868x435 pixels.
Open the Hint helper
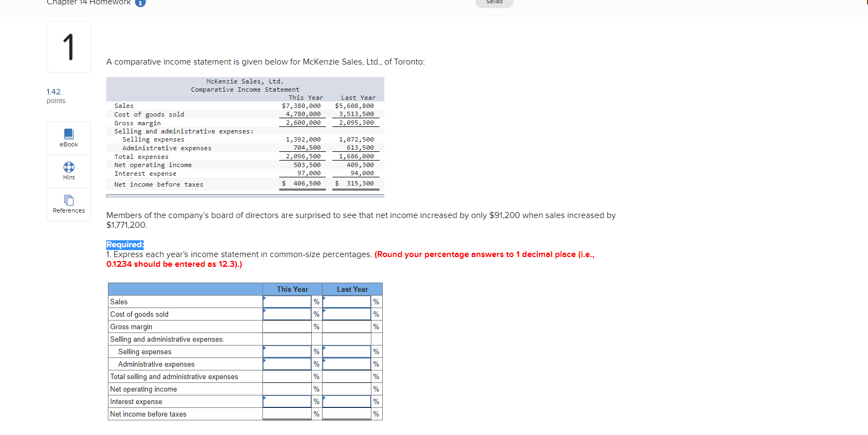click(x=69, y=171)
